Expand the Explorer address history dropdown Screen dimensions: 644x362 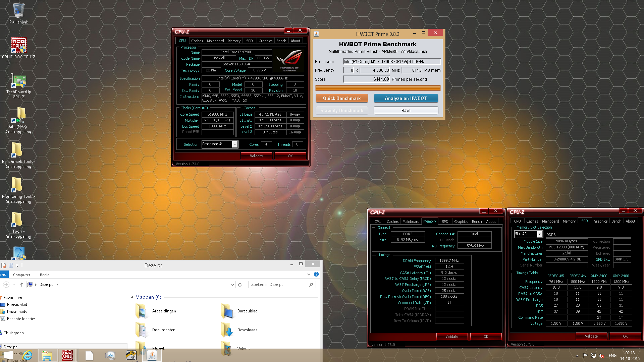click(x=232, y=285)
